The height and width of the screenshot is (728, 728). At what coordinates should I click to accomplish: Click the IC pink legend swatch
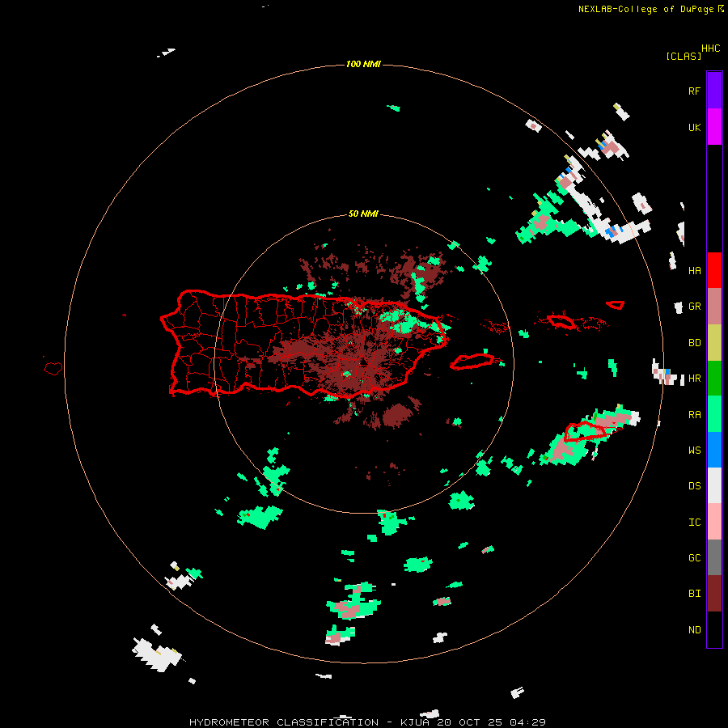pyautogui.click(x=714, y=522)
